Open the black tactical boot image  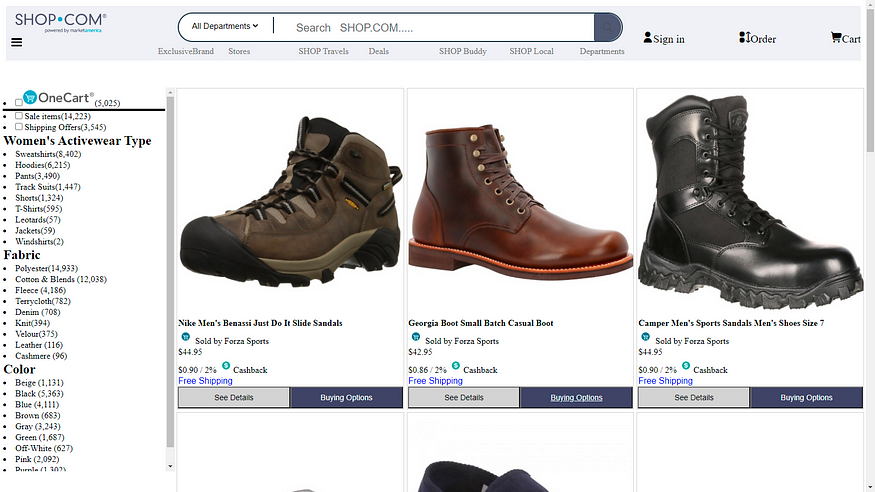click(x=750, y=201)
